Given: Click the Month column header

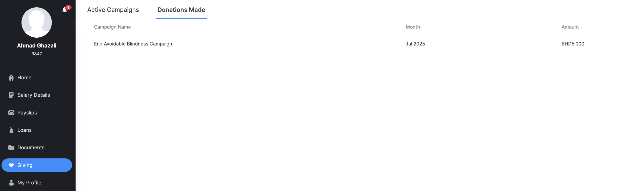Looking at the screenshot, I should coord(413,27).
